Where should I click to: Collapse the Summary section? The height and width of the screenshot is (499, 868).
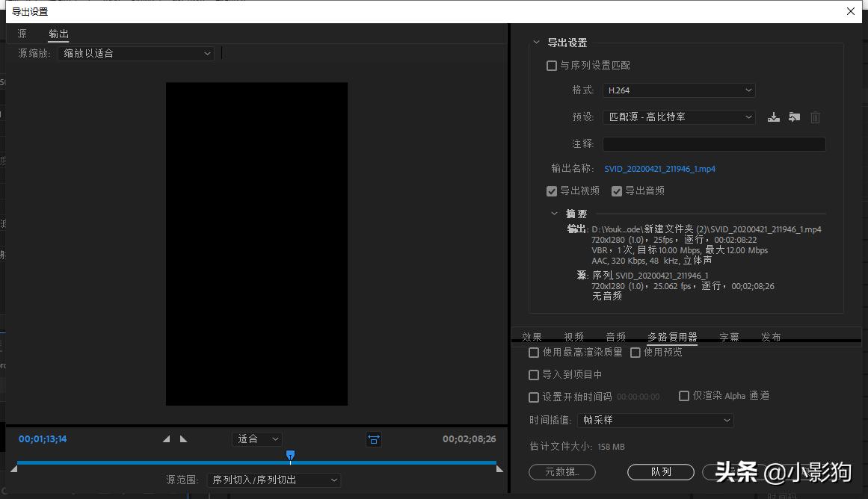[554, 214]
